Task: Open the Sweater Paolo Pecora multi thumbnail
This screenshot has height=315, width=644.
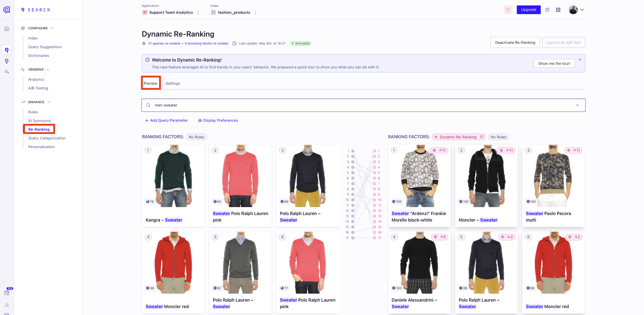Action: coord(553,176)
